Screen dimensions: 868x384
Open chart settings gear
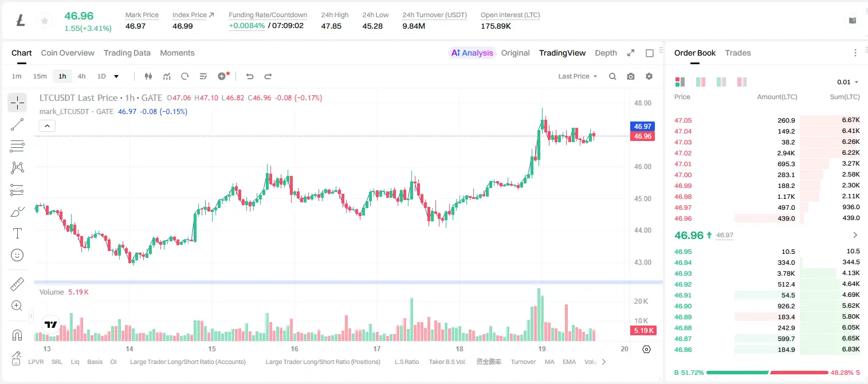tap(649, 76)
